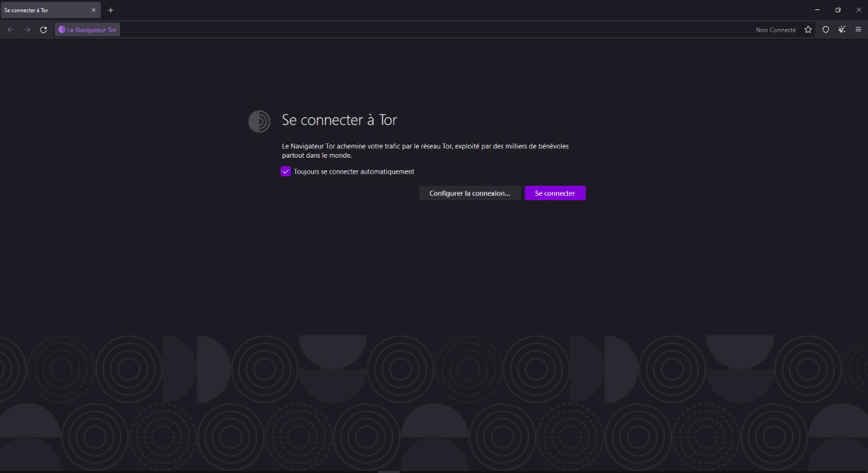The image size is (868, 473).
Task: Select the Se connecter à Tor tab
Action: (50, 10)
